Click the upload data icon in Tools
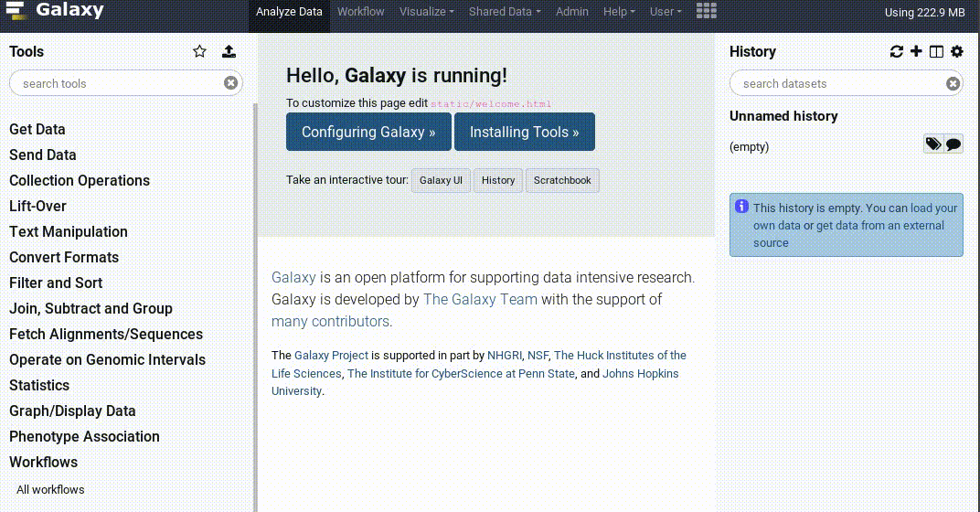The image size is (980, 512). tap(229, 52)
